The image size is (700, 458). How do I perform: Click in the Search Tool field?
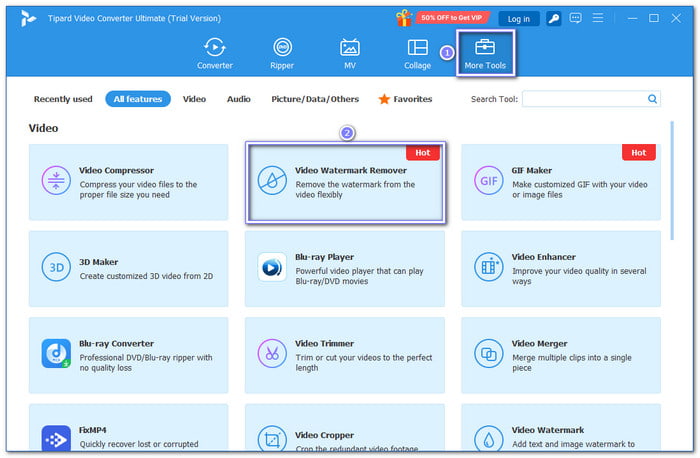[x=592, y=99]
